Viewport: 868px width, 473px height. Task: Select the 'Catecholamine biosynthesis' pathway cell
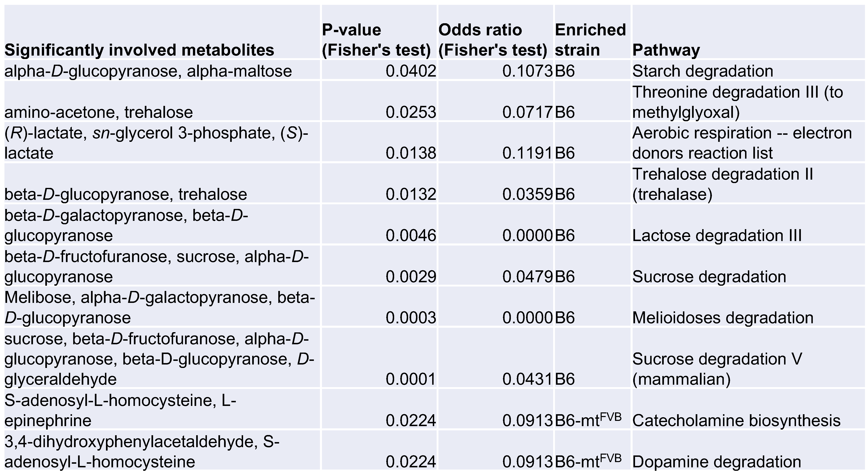pyautogui.click(x=736, y=420)
